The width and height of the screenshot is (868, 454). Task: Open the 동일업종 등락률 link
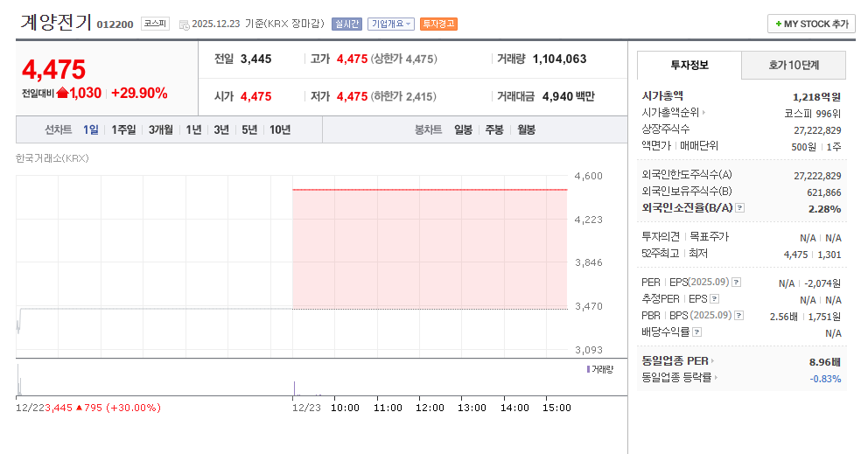(676, 378)
